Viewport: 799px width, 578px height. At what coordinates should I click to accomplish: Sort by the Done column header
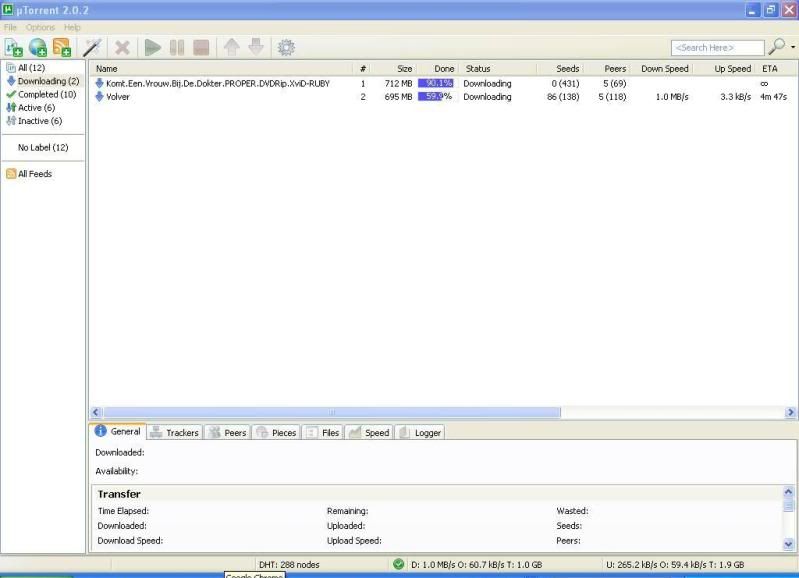[x=444, y=69]
